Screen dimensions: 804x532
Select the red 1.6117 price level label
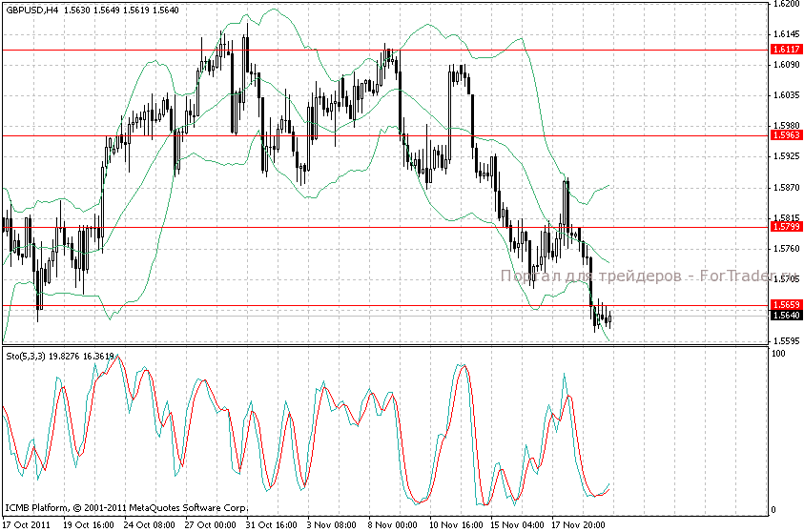[x=786, y=49]
